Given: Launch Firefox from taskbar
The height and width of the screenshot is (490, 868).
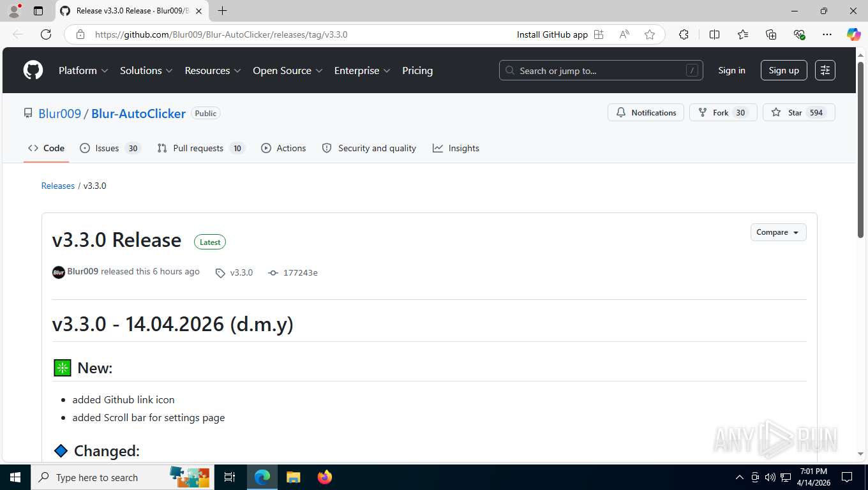Looking at the screenshot, I should coord(325,477).
